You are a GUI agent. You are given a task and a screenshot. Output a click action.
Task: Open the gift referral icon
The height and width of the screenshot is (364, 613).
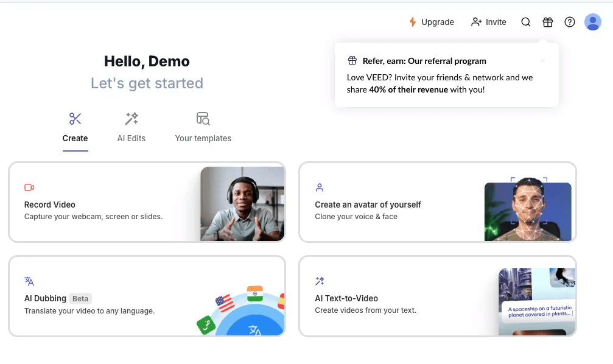click(548, 22)
